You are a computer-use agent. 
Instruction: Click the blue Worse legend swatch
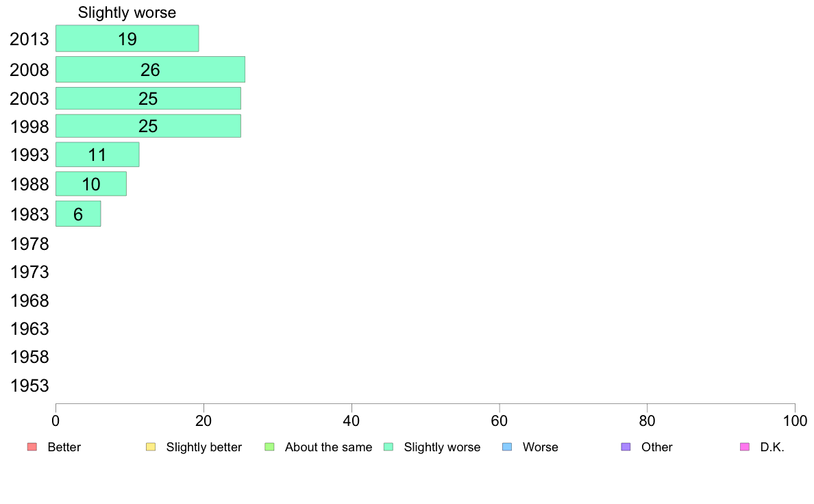pos(507,447)
